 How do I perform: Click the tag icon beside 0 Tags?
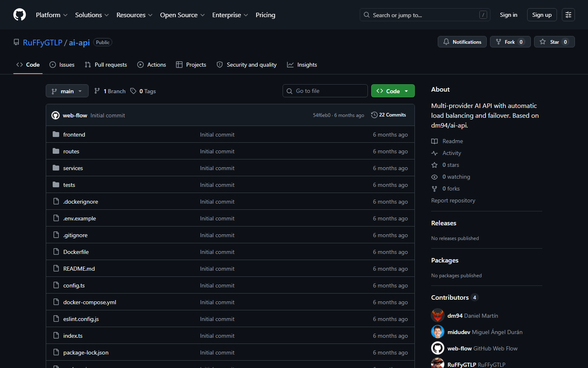coord(133,91)
